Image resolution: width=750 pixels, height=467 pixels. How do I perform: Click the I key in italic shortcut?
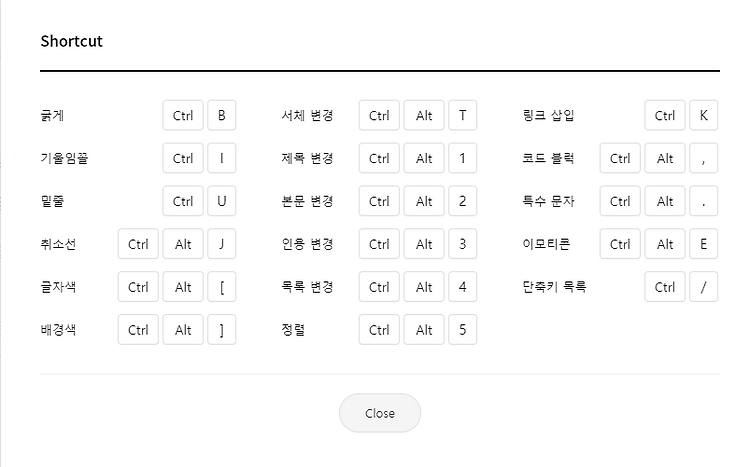(x=221, y=158)
